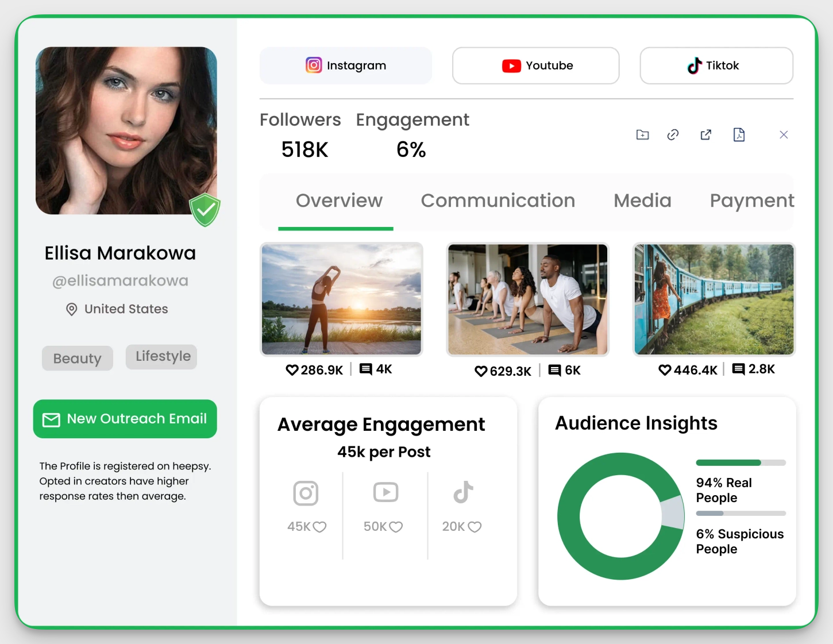Click the comment icon beside 6K
Image resolution: width=833 pixels, height=644 pixels.
click(x=554, y=371)
